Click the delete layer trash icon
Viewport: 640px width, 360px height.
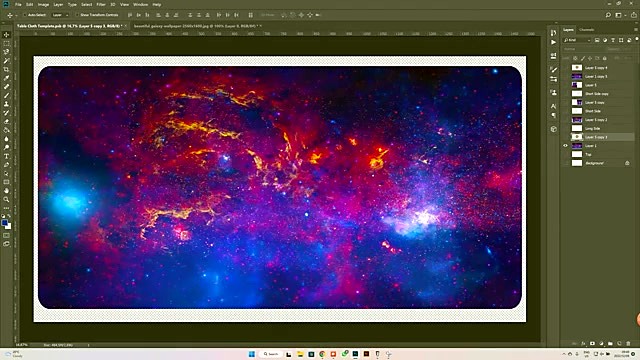(628, 344)
